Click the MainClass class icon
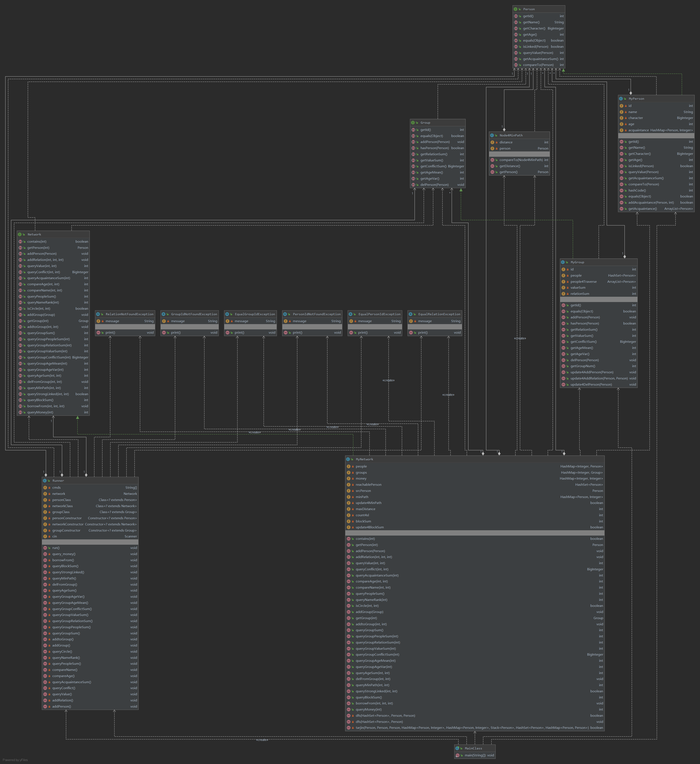Screen dimensions: 700x764 (457, 749)
